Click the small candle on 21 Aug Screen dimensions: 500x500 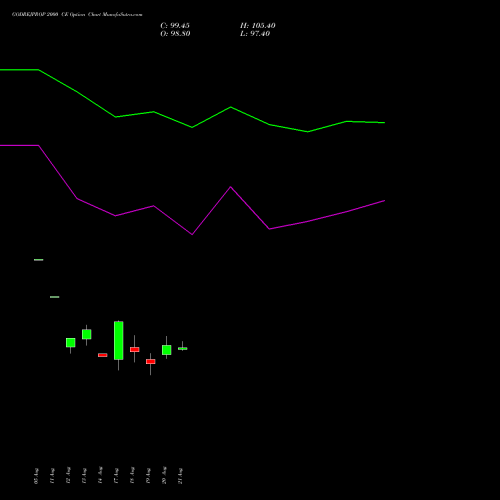point(183,348)
